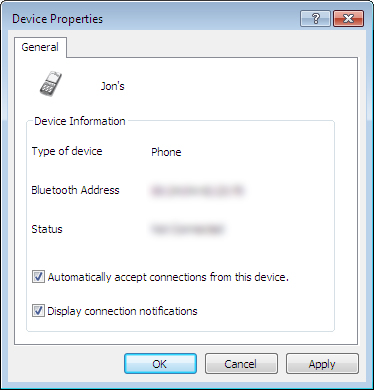Image resolution: width=374 pixels, height=390 pixels.
Task: Apply the device settings
Action: [322, 364]
